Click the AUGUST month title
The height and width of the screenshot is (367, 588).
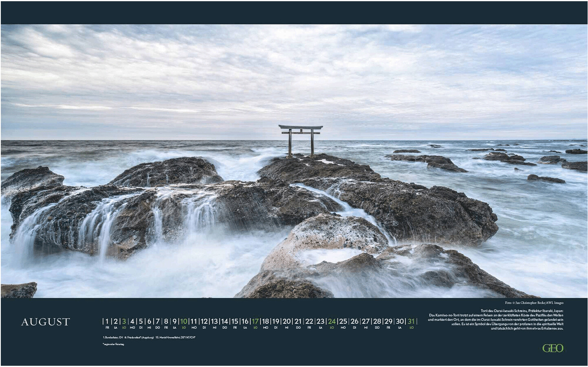[x=46, y=322]
